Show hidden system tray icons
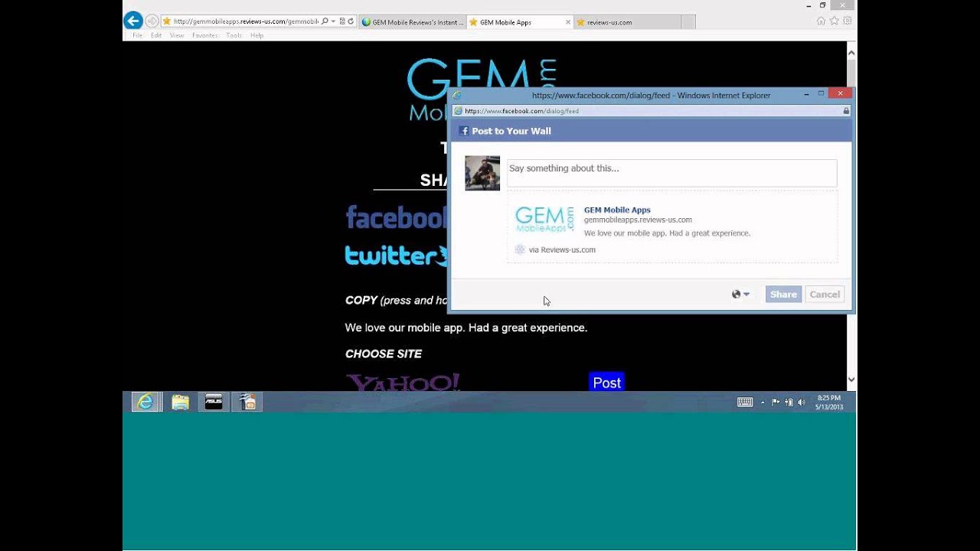980x551 pixels. [762, 402]
